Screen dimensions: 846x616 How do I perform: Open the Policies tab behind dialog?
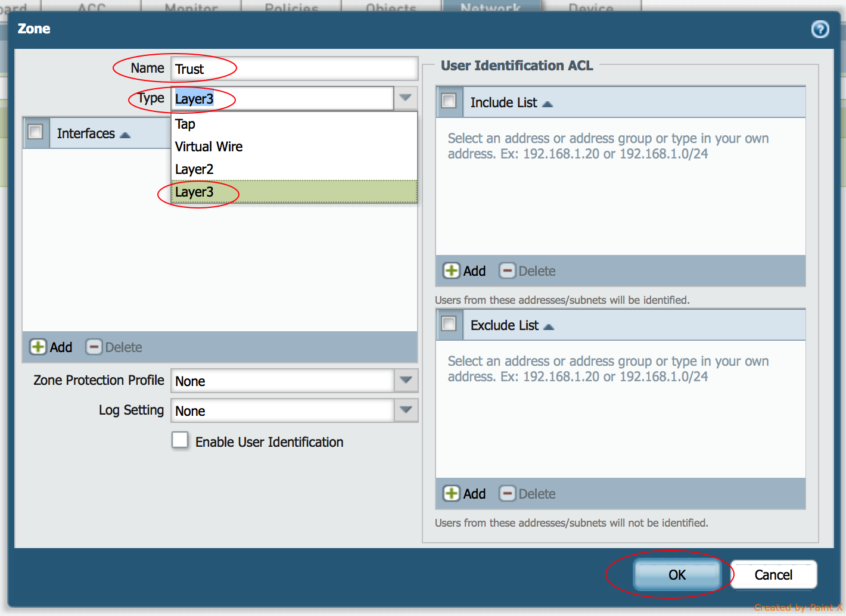[291, 6]
